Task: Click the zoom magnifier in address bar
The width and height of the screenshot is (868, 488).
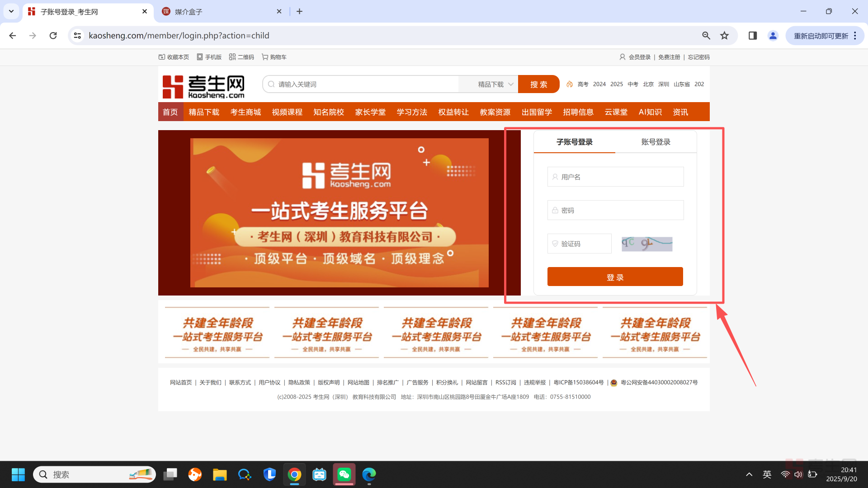Action: click(706, 36)
